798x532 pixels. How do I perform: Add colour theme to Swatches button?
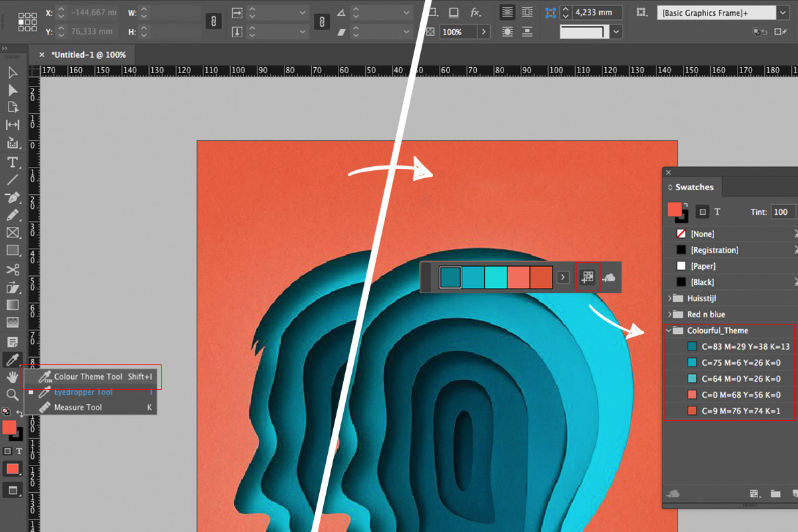click(587, 277)
